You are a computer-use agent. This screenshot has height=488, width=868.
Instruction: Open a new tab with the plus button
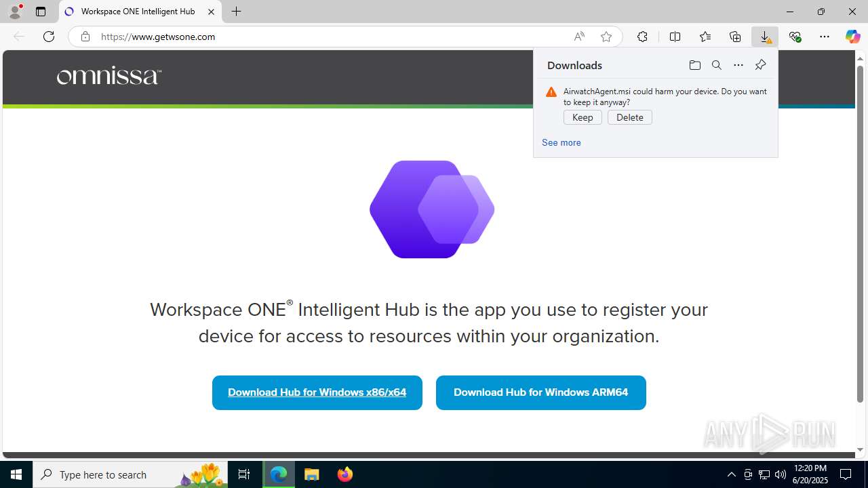[236, 12]
